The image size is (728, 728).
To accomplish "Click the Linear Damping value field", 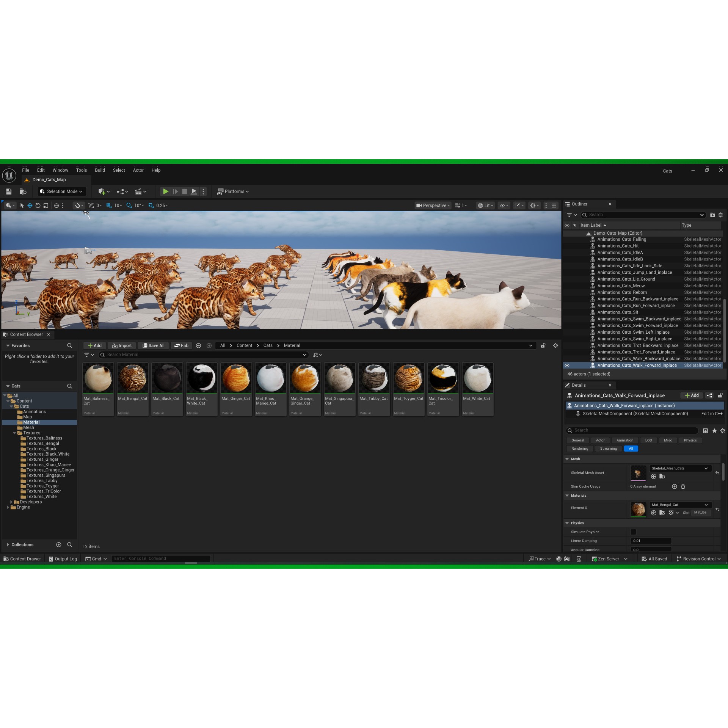I will 651,541.
